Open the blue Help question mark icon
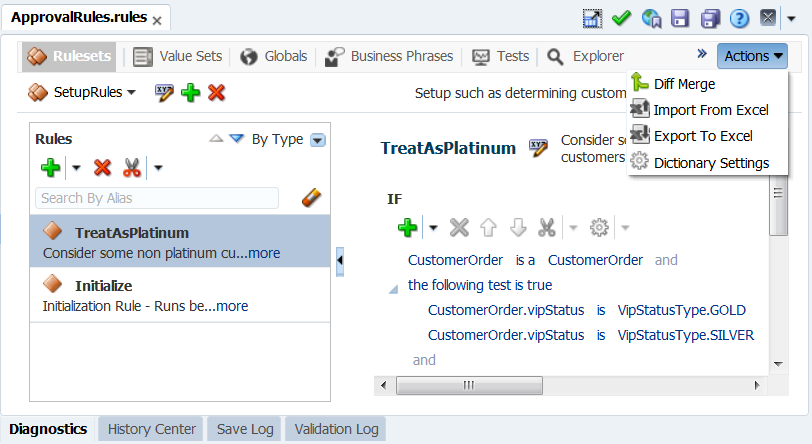The width and height of the screenshot is (812, 444). point(740,19)
